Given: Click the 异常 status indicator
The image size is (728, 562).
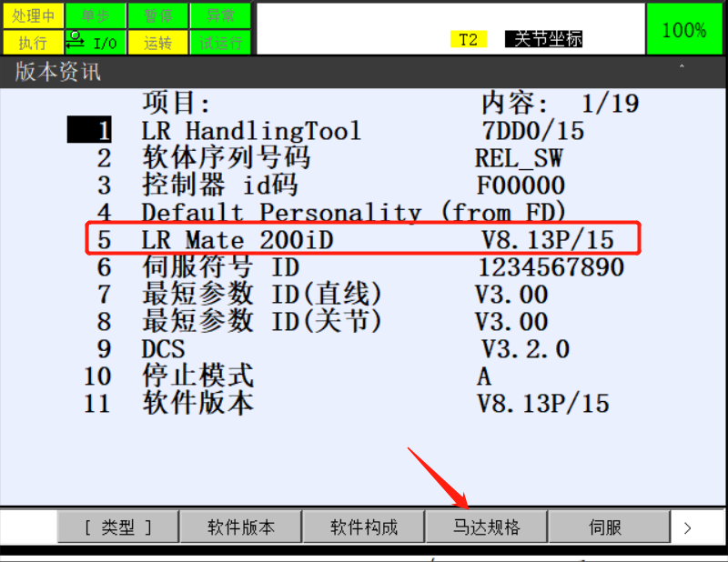Looking at the screenshot, I should click(x=220, y=15).
